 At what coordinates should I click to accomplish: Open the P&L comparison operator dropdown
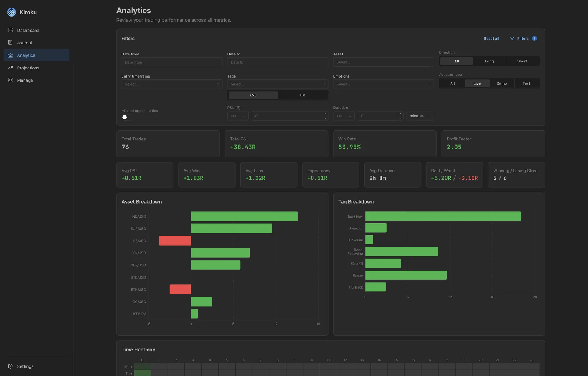pyautogui.click(x=238, y=116)
